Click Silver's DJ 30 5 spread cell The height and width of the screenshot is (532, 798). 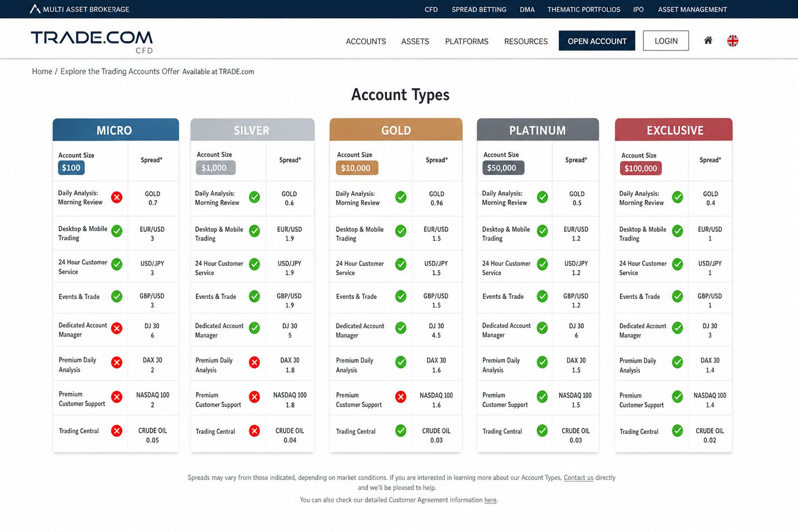[x=290, y=330]
